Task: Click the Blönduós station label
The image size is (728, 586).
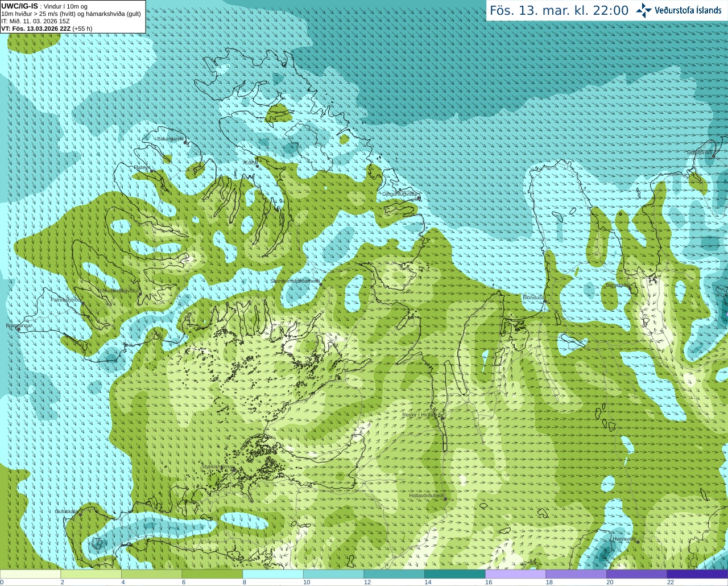Action: pyautogui.click(x=533, y=298)
